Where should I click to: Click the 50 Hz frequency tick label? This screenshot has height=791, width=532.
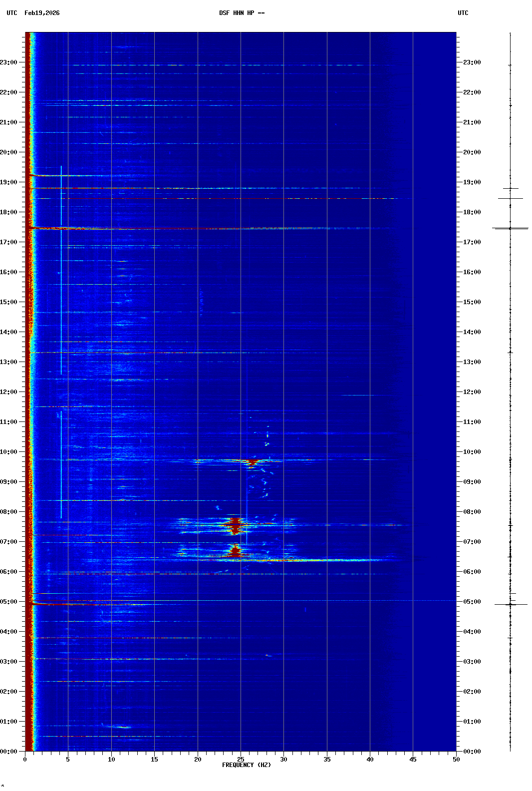(x=456, y=760)
